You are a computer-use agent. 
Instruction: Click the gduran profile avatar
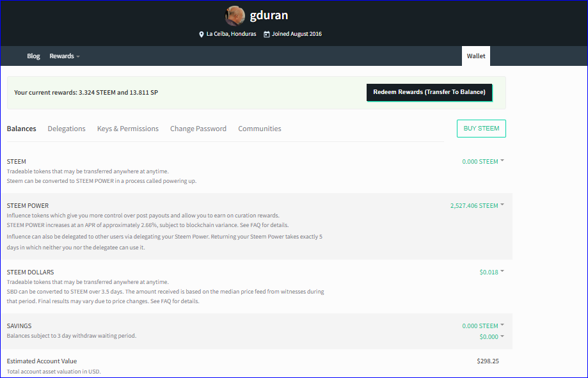235,16
